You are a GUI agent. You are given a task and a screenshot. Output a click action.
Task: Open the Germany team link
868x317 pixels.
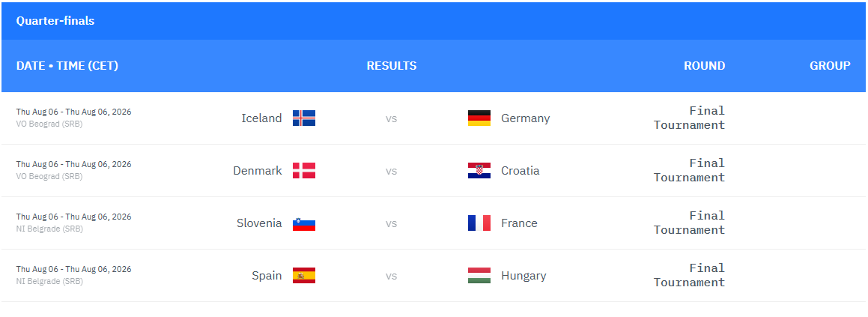coord(525,118)
